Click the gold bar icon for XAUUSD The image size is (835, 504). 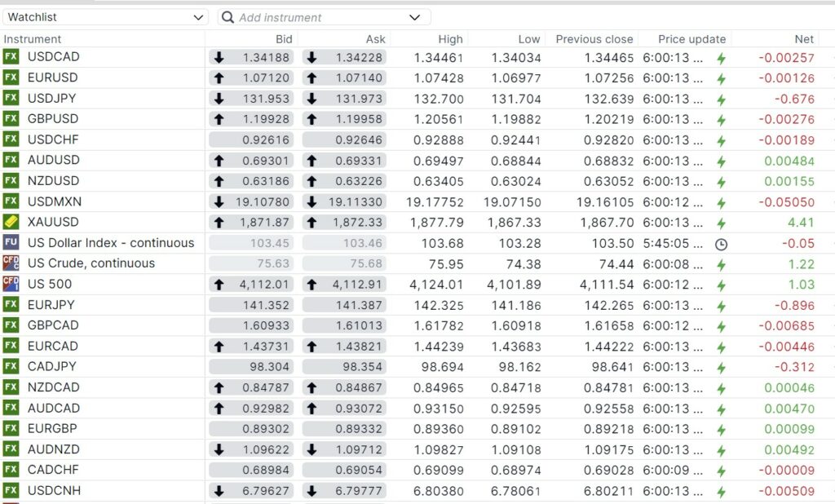(x=11, y=222)
